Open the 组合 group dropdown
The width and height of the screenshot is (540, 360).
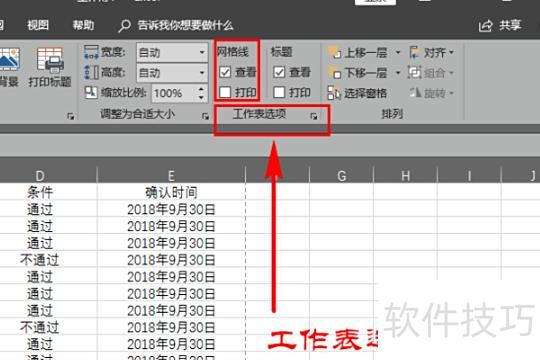click(x=432, y=73)
